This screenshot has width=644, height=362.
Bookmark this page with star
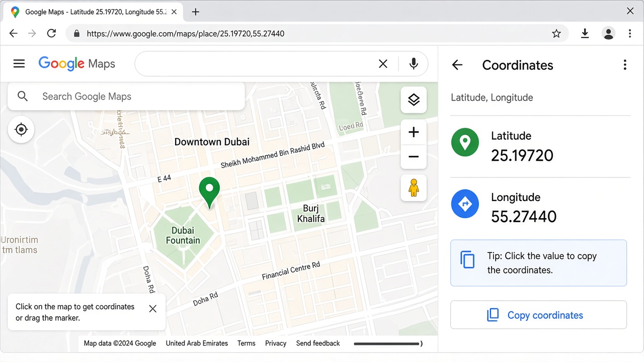[556, 33]
